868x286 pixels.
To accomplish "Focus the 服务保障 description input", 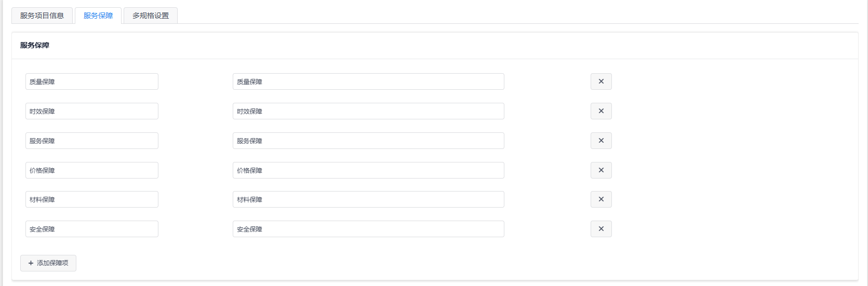I will pyautogui.click(x=368, y=141).
